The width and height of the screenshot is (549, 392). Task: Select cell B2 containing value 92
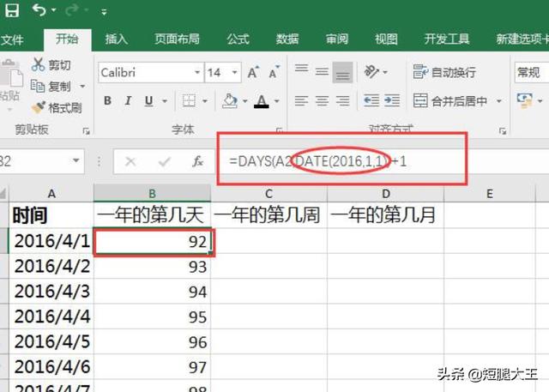coord(152,242)
